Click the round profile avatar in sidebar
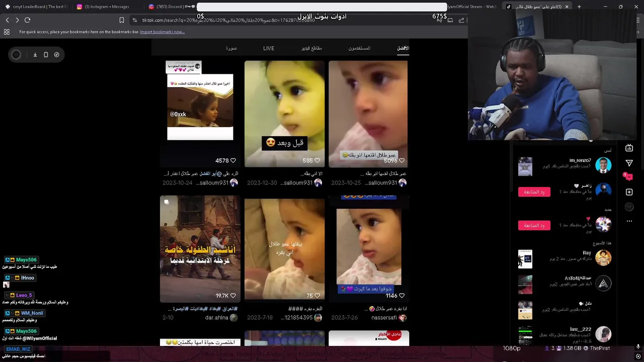This screenshot has width=644, height=362. point(629,207)
